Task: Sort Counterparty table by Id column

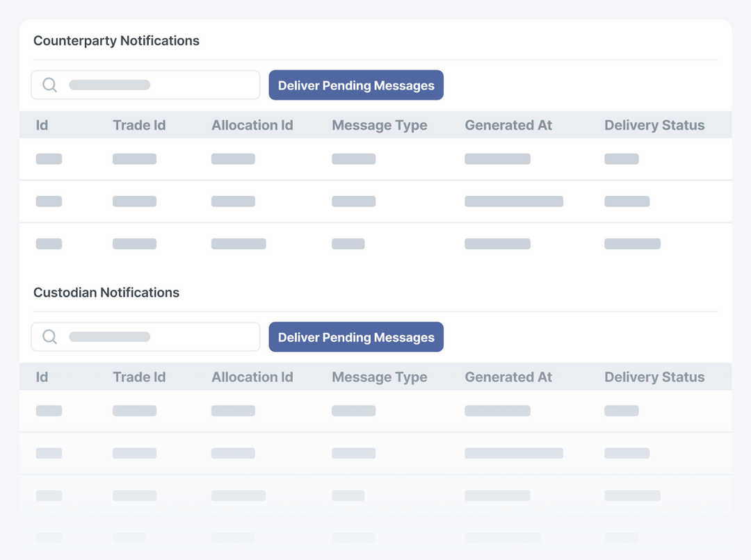Action: (42, 125)
